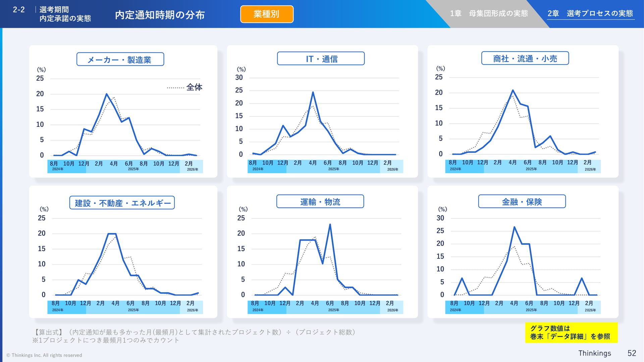Click the 30 axis value in IT・通信 chart
644x362 pixels.
click(239, 77)
